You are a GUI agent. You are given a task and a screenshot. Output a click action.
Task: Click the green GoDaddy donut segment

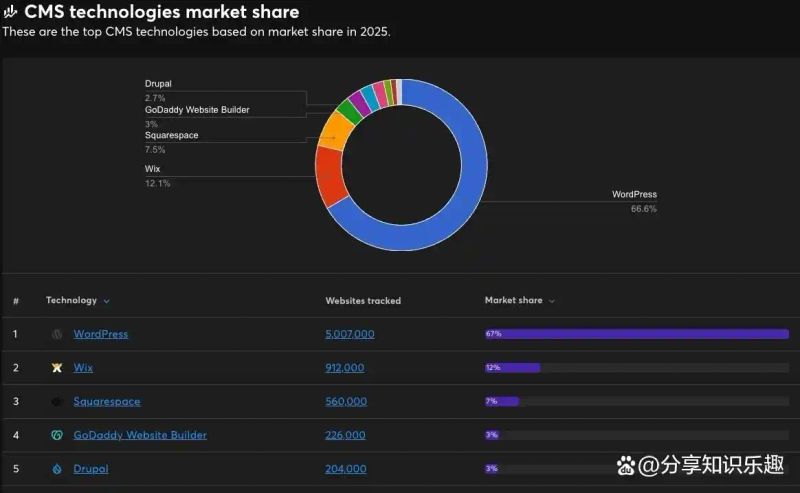pyautogui.click(x=350, y=112)
